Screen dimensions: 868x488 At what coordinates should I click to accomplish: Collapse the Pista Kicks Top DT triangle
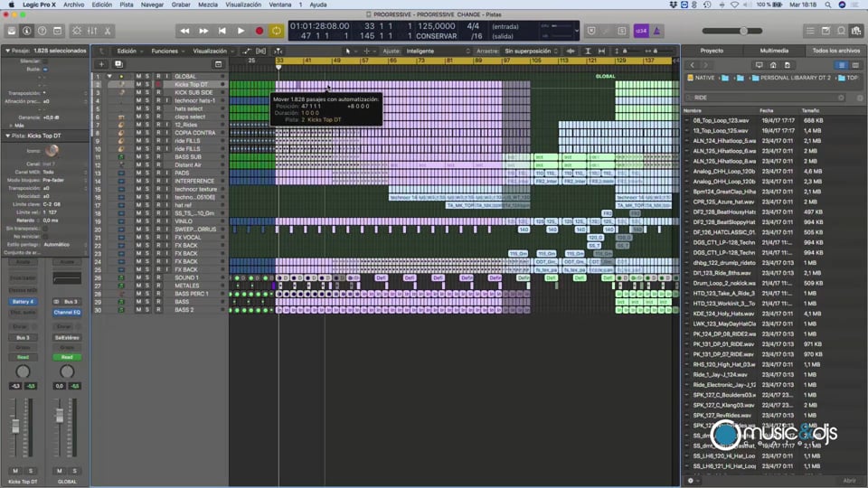(8, 136)
